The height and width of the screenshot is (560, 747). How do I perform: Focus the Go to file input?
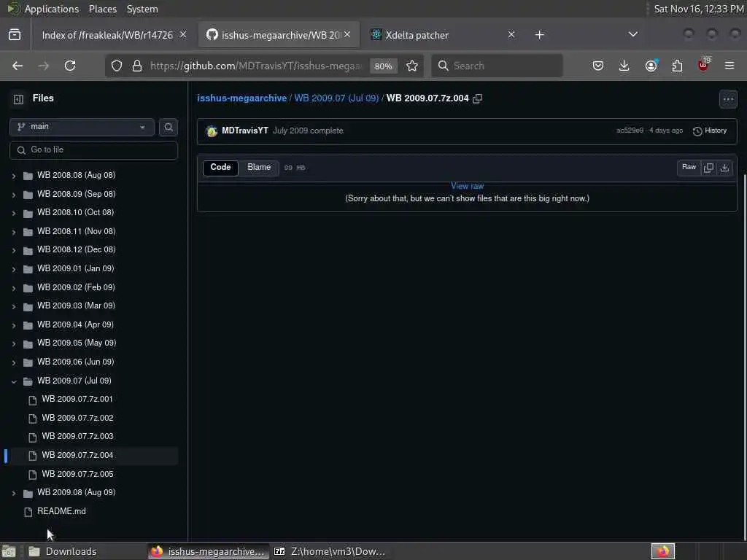(94, 150)
